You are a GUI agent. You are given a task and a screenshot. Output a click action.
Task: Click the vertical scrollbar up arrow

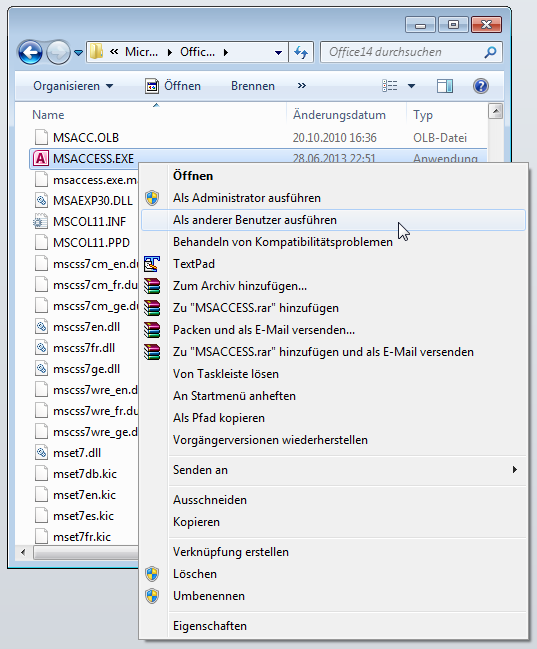(x=496, y=111)
